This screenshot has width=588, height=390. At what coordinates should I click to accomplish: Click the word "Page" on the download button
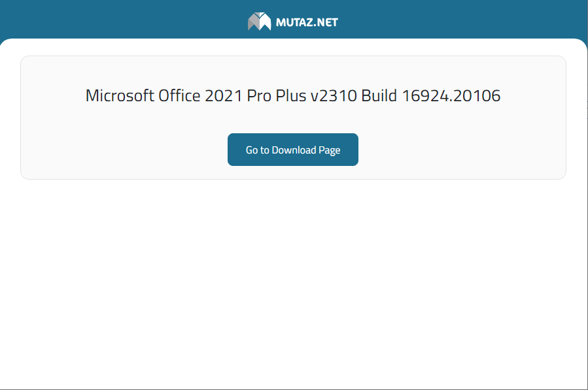(x=330, y=150)
